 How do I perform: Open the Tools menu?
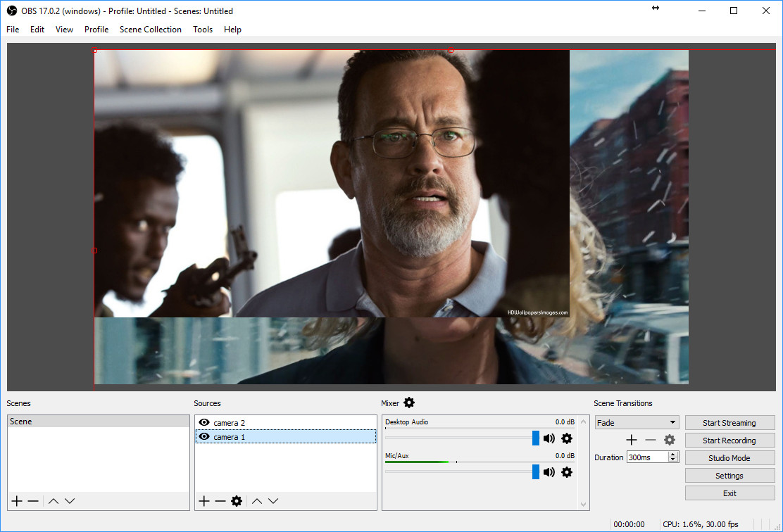click(x=203, y=30)
